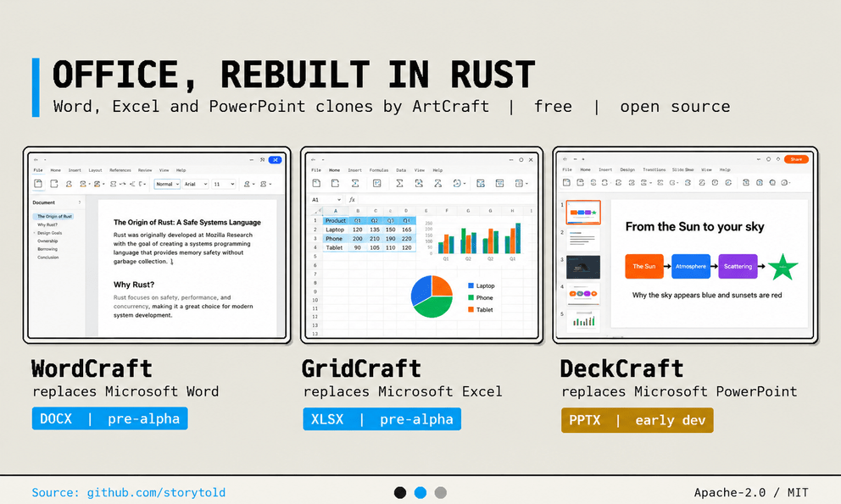This screenshot has width=841, height=504.
Task: Select 'Conclusion' in the document outline
Action: [47, 257]
